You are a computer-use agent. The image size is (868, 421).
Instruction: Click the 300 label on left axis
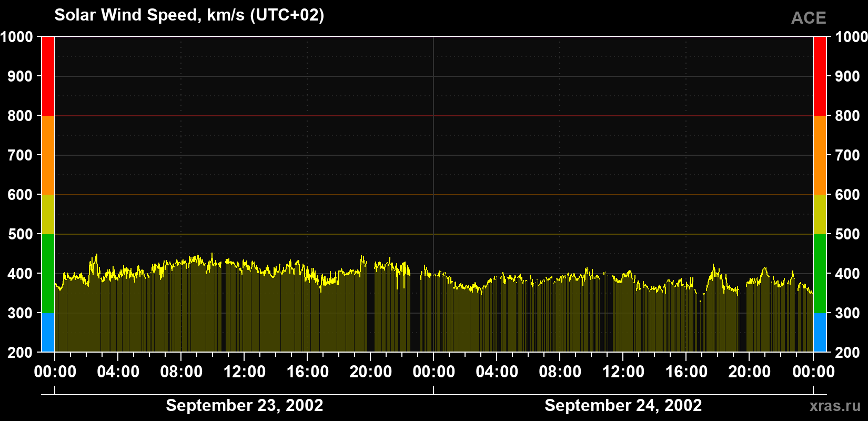pyautogui.click(x=21, y=313)
